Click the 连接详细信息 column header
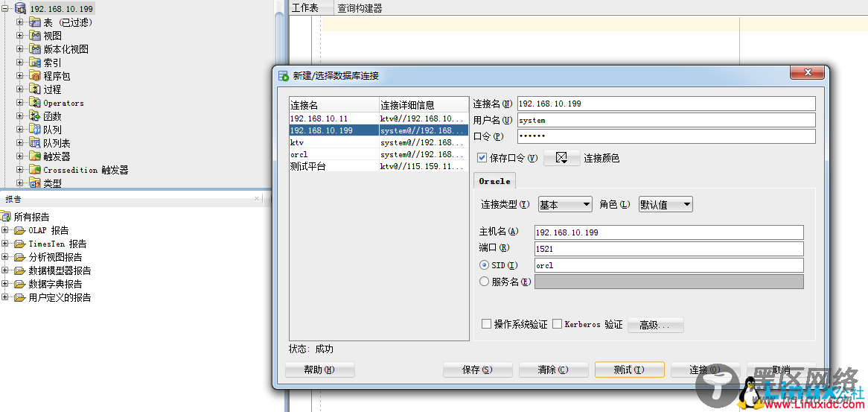This screenshot has width=868, height=412. [x=424, y=105]
